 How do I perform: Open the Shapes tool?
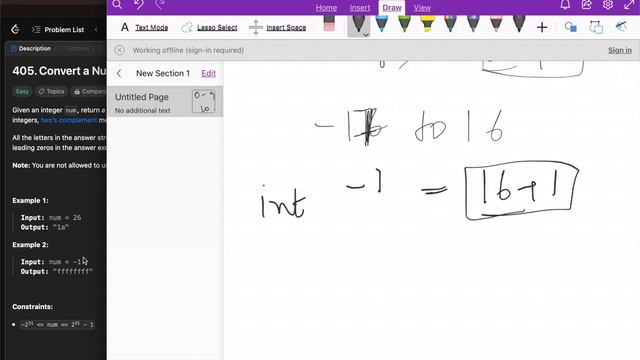[570, 27]
